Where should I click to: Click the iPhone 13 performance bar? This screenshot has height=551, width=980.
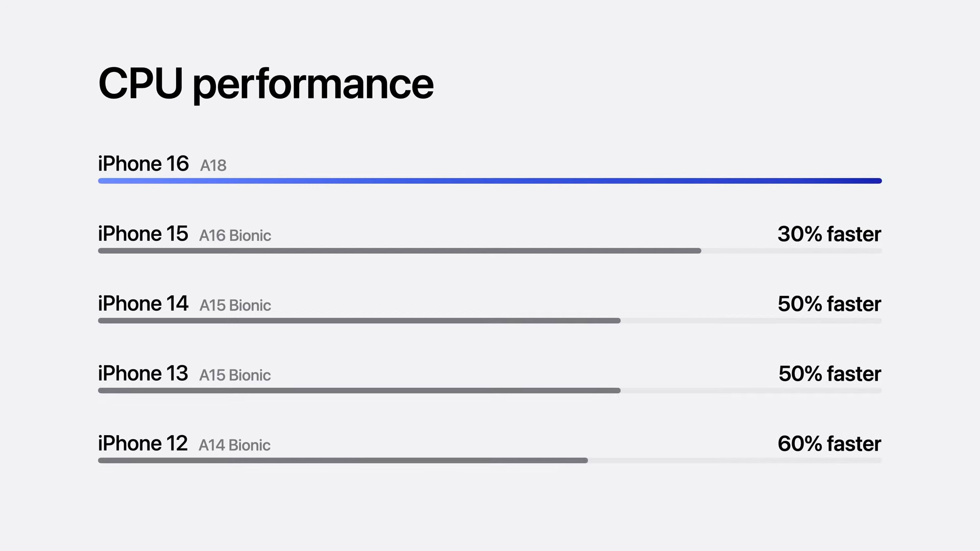tap(359, 390)
